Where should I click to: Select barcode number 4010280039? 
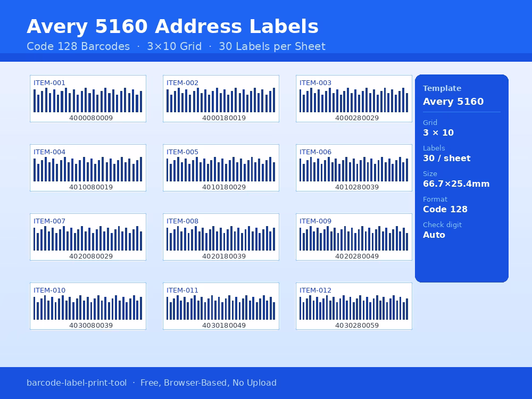tap(357, 187)
